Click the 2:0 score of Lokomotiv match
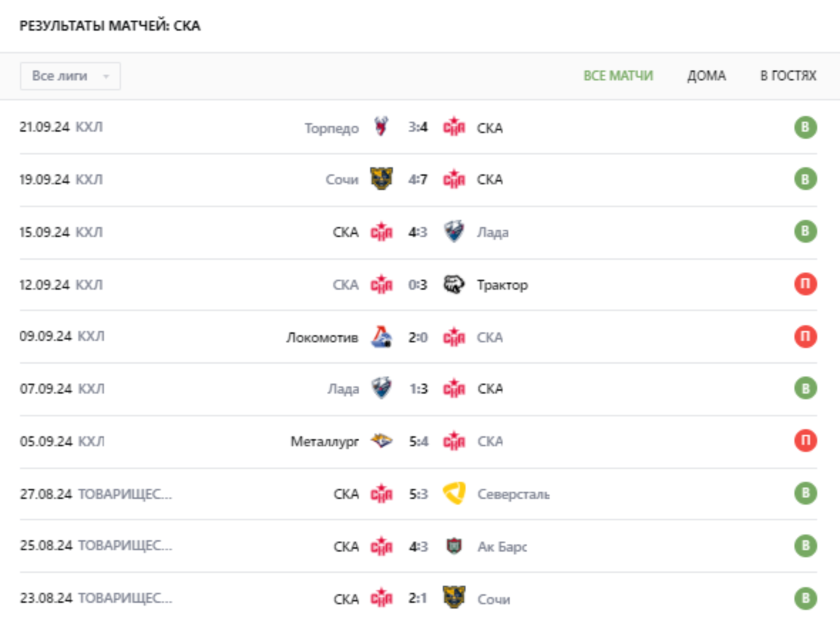840x632 pixels. [x=418, y=337]
